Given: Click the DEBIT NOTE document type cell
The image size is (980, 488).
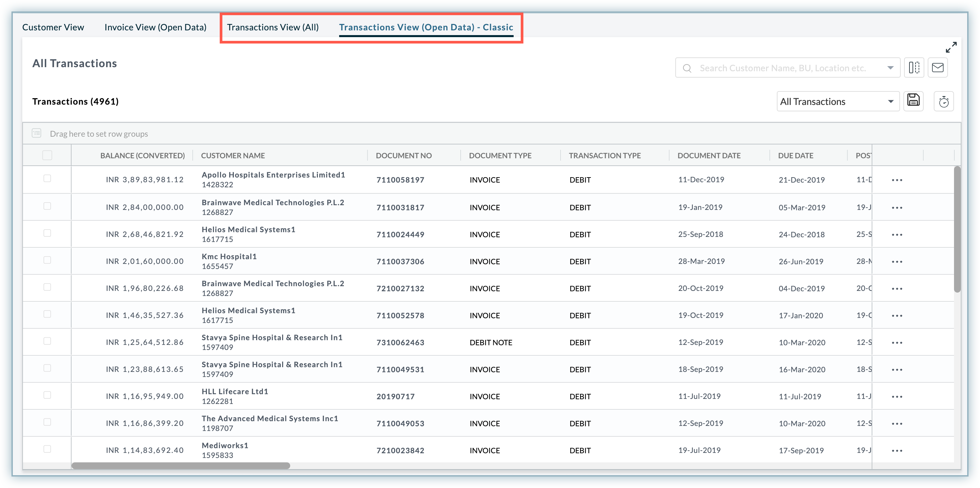Looking at the screenshot, I should (x=491, y=343).
